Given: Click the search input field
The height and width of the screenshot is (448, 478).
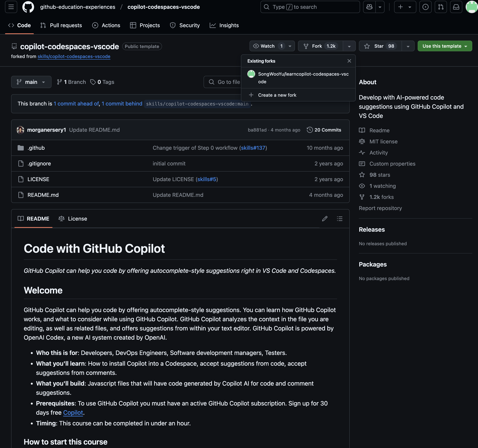Looking at the screenshot, I should [x=310, y=7].
